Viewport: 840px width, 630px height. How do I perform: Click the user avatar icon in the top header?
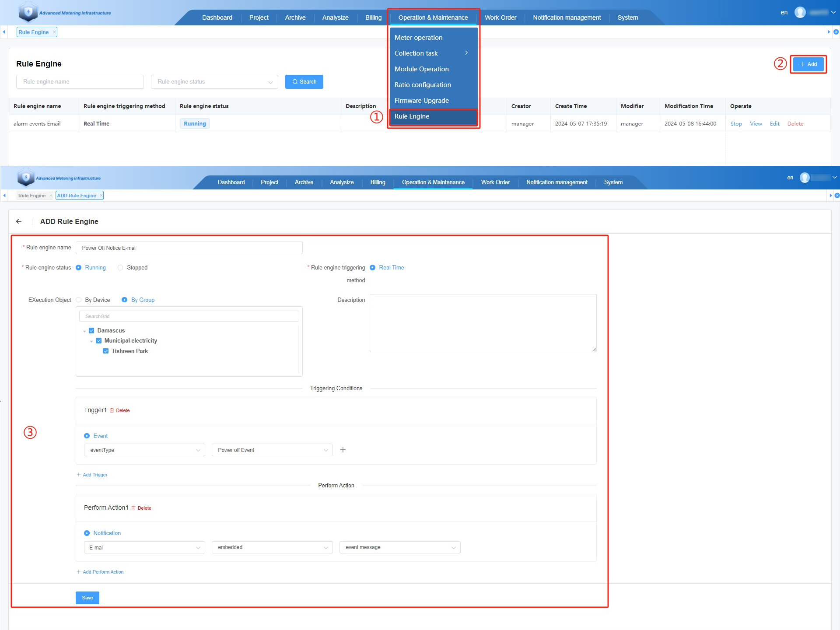tap(800, 12)
